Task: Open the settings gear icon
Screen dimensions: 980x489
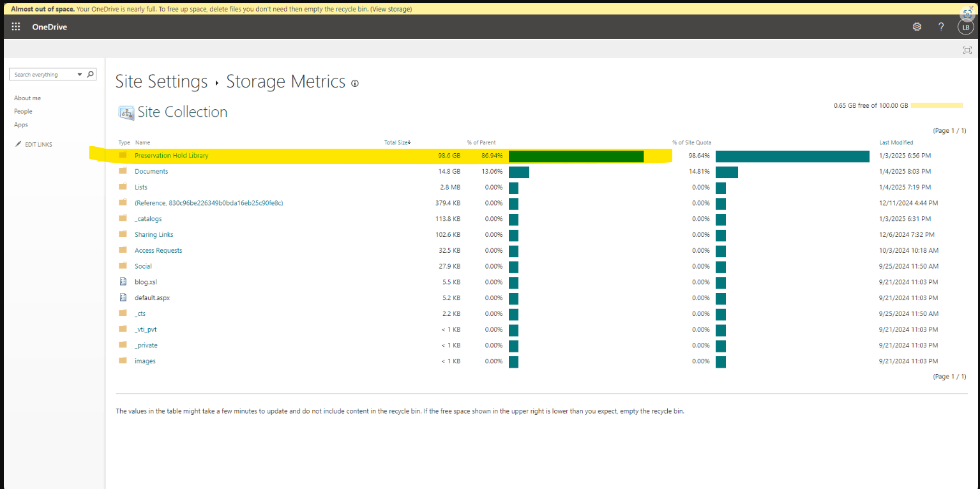Action: [917, 27]
